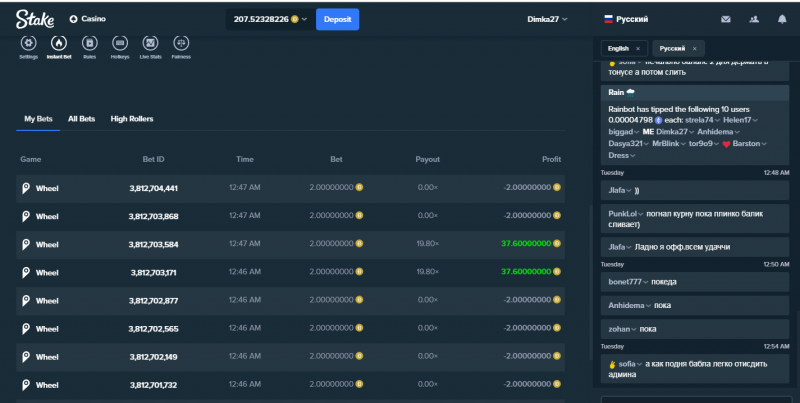Click the Game column header

[x=31, y=159]
